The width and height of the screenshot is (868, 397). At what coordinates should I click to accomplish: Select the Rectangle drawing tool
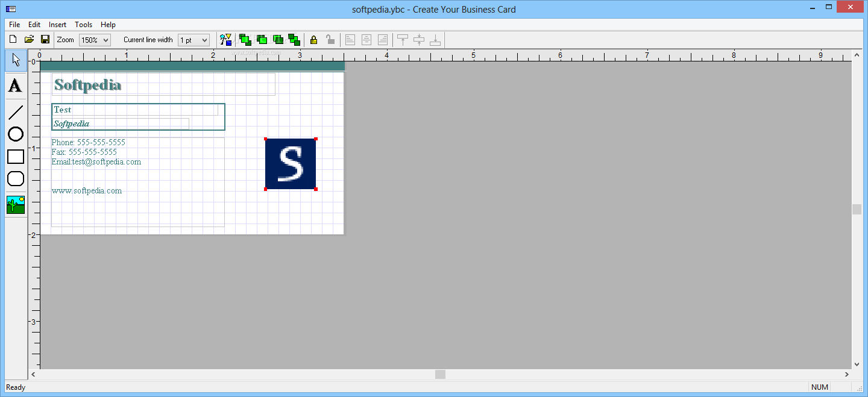coord(16,157)
